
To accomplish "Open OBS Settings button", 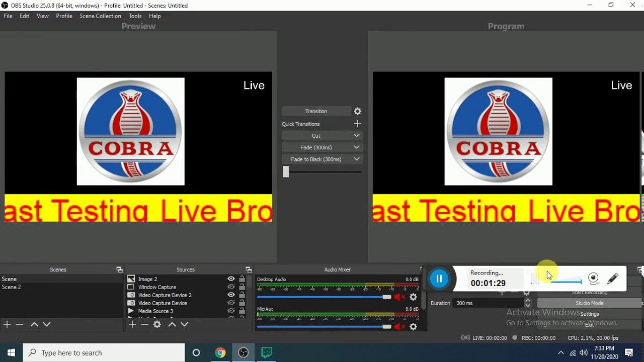I will click(590, 314).
